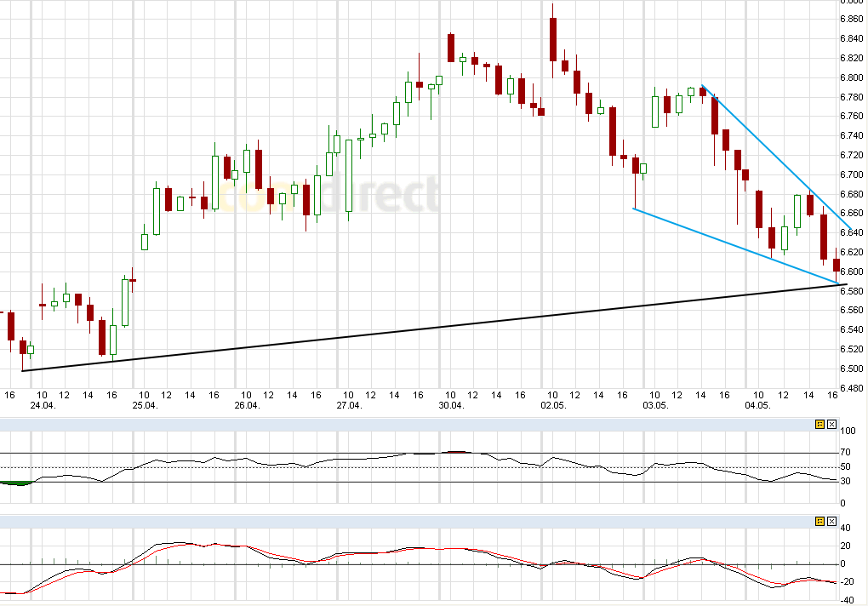868x606 pixels.
Task: Select the 6.800 price axis value
Action: click(x=851, y=77)
